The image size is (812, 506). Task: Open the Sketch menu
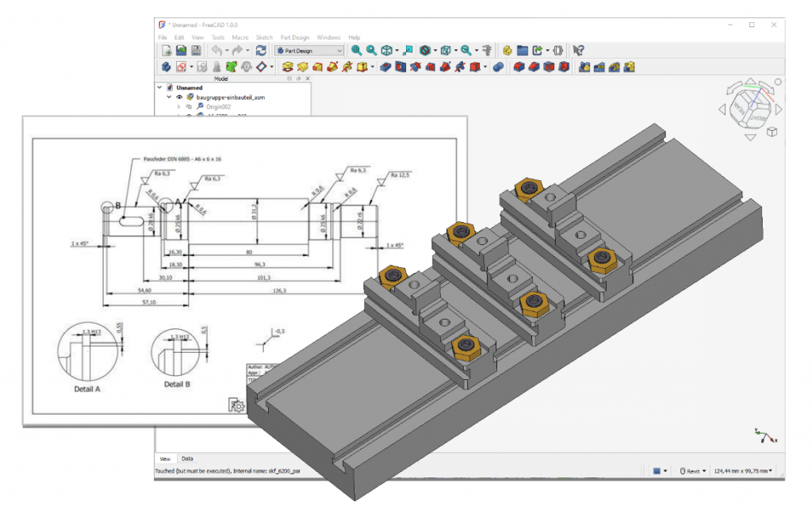[264, 37]
